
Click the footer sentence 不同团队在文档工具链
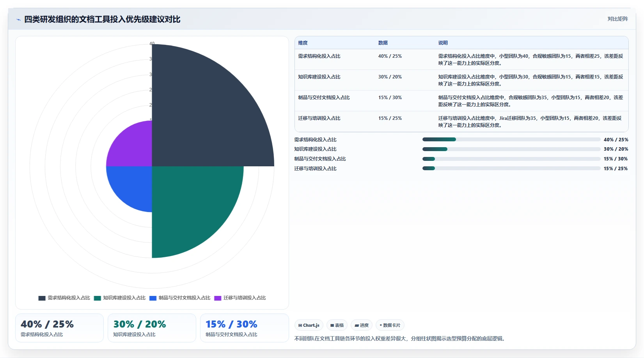click(401, 338)
